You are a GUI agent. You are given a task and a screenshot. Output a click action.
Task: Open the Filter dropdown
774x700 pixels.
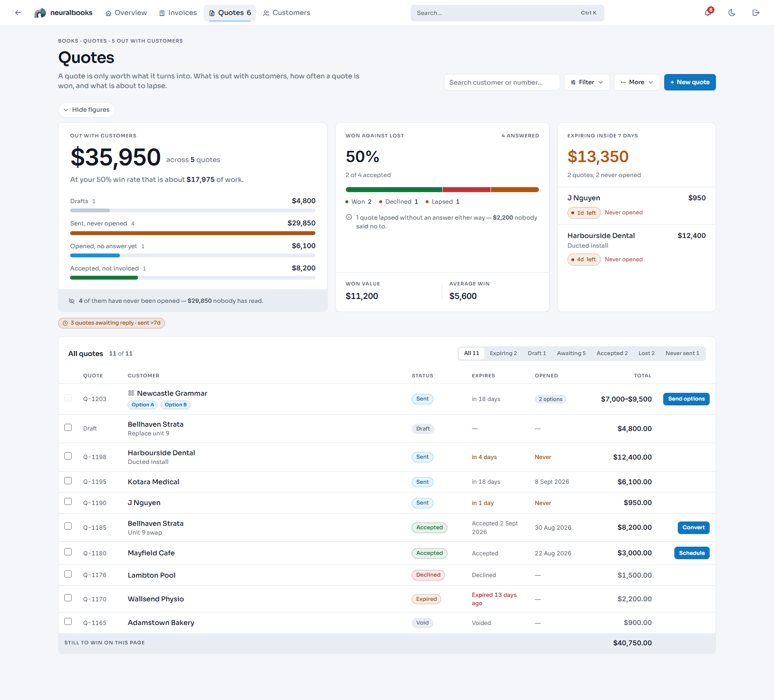coord(587,82)
